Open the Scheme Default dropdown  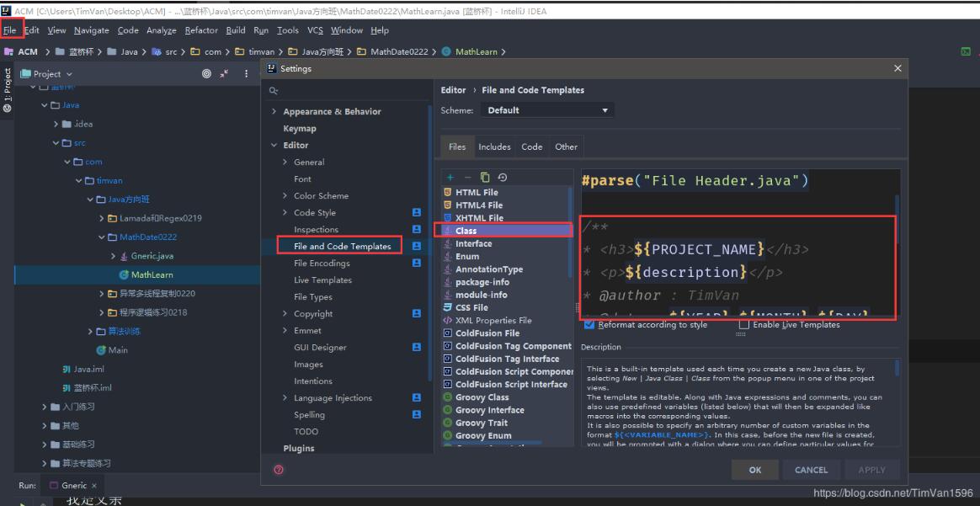click(547, 110)
